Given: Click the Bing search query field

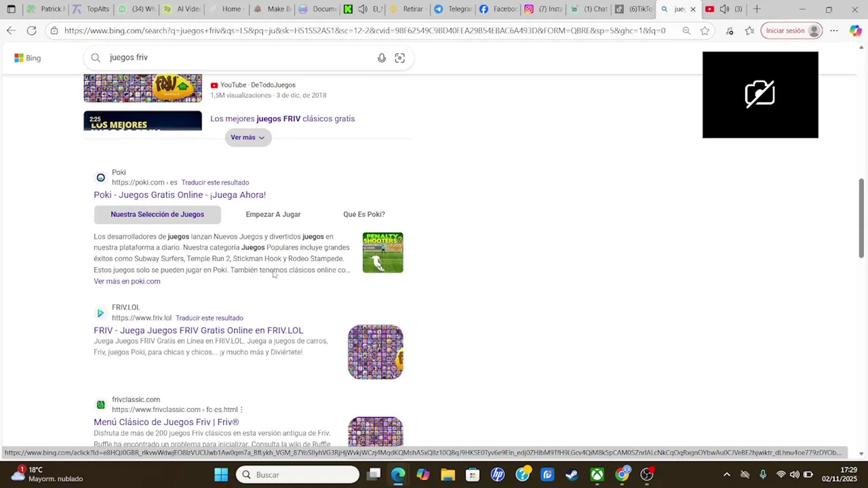Looking at the screenshot, I should coord(237,58).
